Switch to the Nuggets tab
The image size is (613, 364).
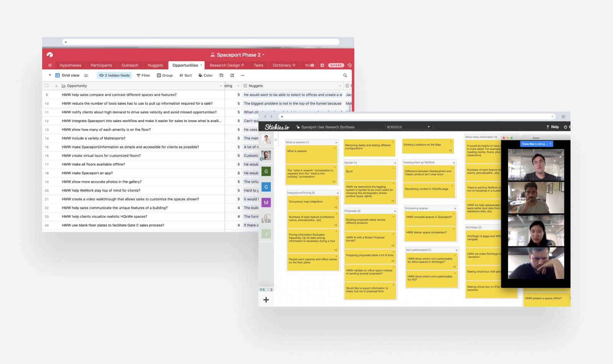tap(155, 66)
